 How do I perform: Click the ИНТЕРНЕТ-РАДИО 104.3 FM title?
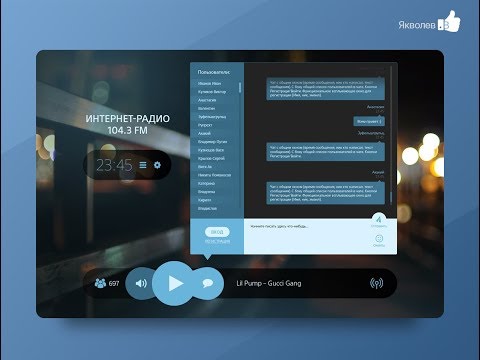point(127,124)
